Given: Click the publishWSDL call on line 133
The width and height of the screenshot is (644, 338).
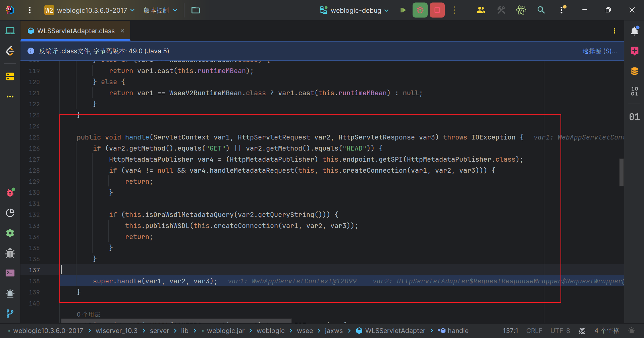Looking at the screenshot, I should (x=167, y=226).
